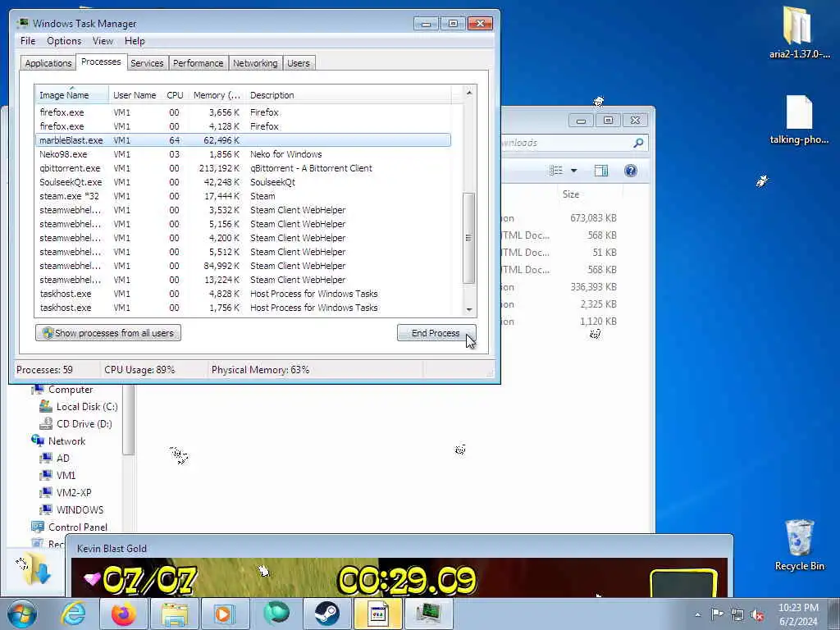Select the AD network computer
The image size is (840, 630).
62,458
